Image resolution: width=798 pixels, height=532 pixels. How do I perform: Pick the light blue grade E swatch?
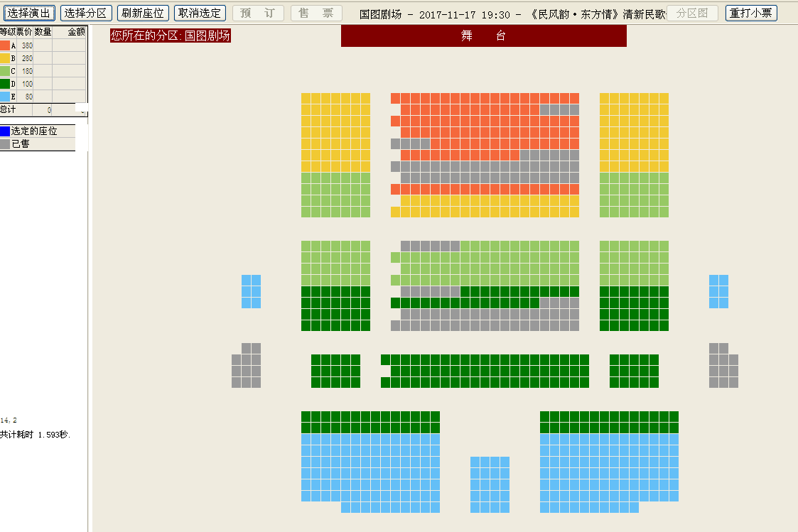(x=5, y=97)
